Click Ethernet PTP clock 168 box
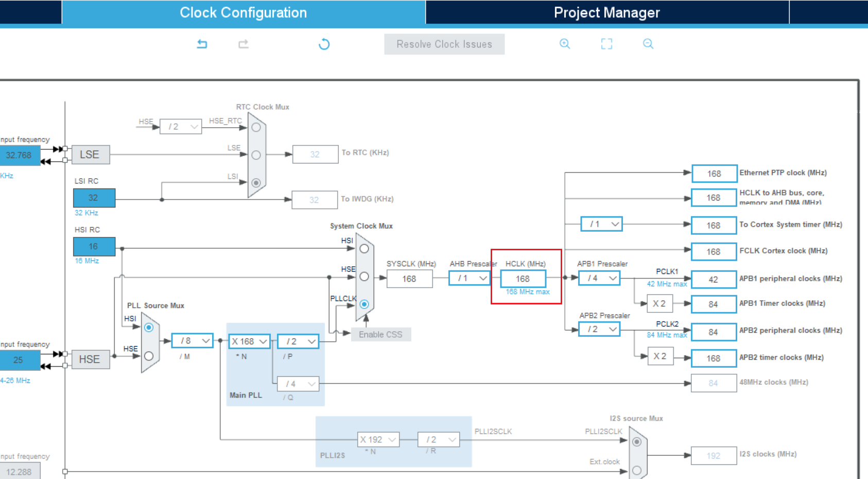This screenshot has width=868, height=479. [x=714, y=174]
